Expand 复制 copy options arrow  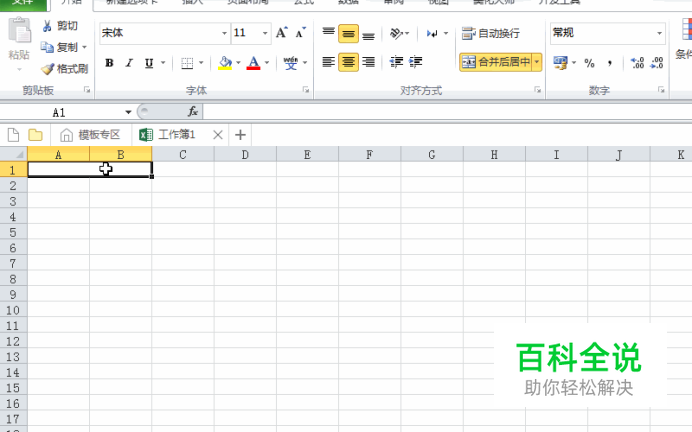(x=84, y=47)
